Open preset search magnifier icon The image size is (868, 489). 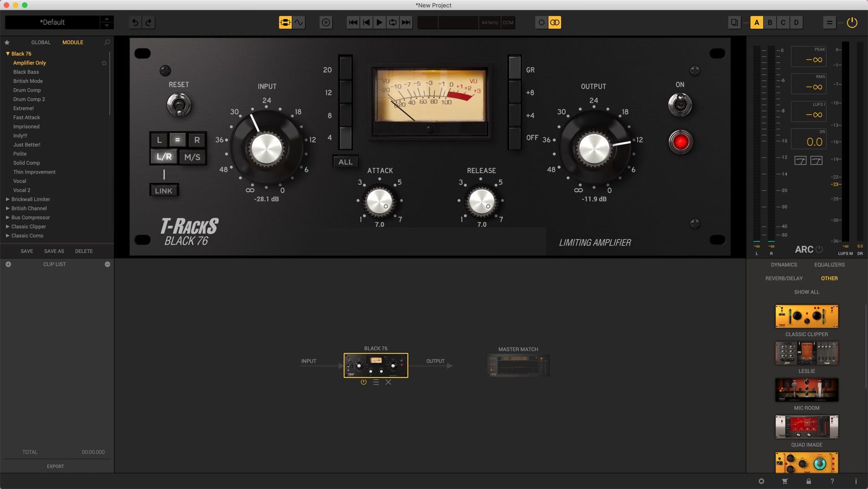coord(107,42)
